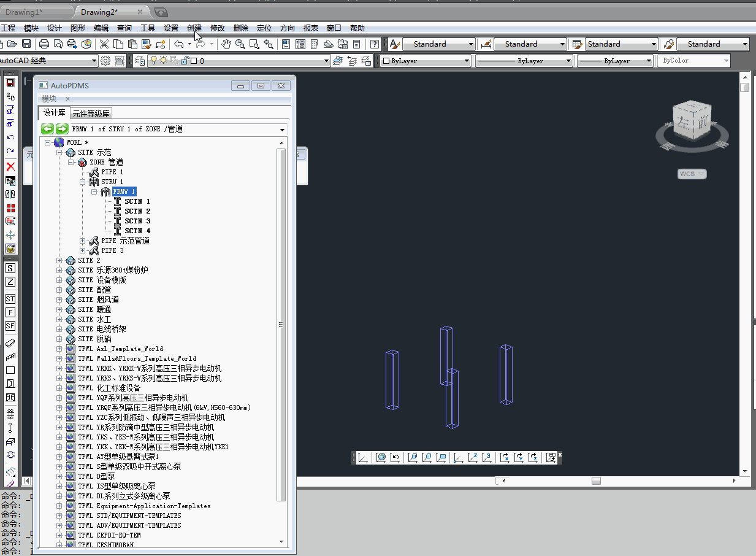
Task: Select TPWL 化工标准设备 in the tree
Action: coord(109,388)
